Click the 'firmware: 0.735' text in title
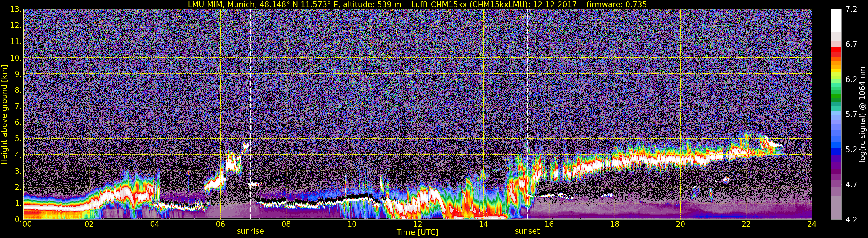Image resolution: width=868 pixels, height=238 pixels. pyautogui.click(x=616, y=4)
